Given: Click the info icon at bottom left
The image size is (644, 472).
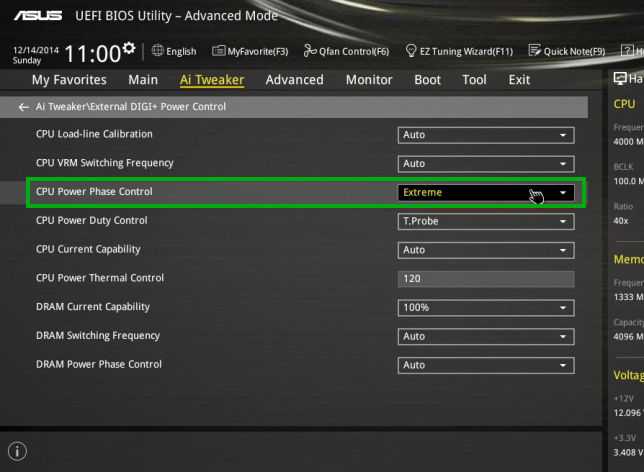Looking at the screenshot, I should tap(17, 451).
